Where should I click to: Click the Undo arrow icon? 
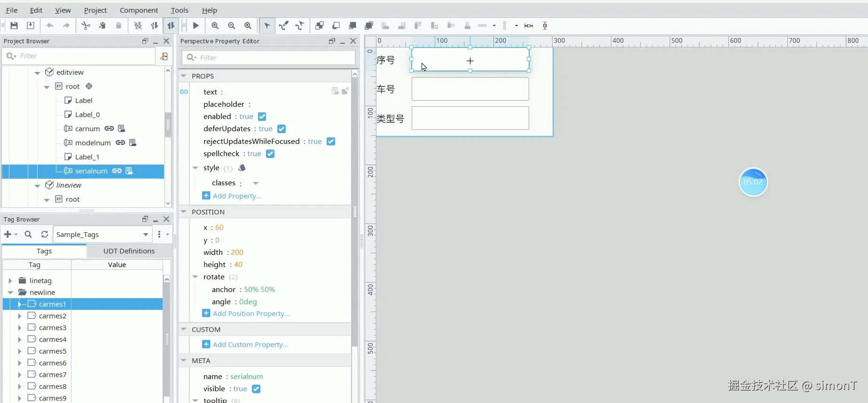click(50, 25)
